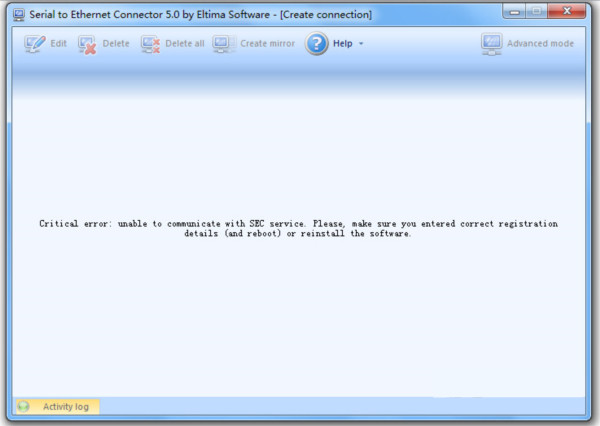
Task: Click the Advanced mode monitor icon
Action: click(x=491, y=44)
